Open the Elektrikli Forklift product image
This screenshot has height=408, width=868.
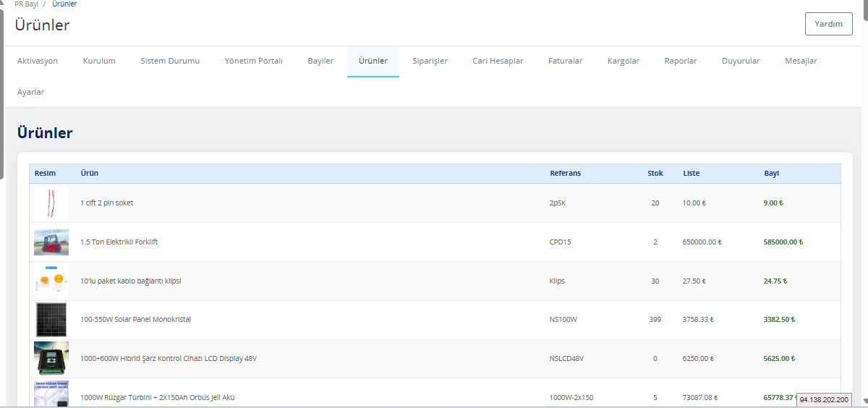(x=51, y=242)
